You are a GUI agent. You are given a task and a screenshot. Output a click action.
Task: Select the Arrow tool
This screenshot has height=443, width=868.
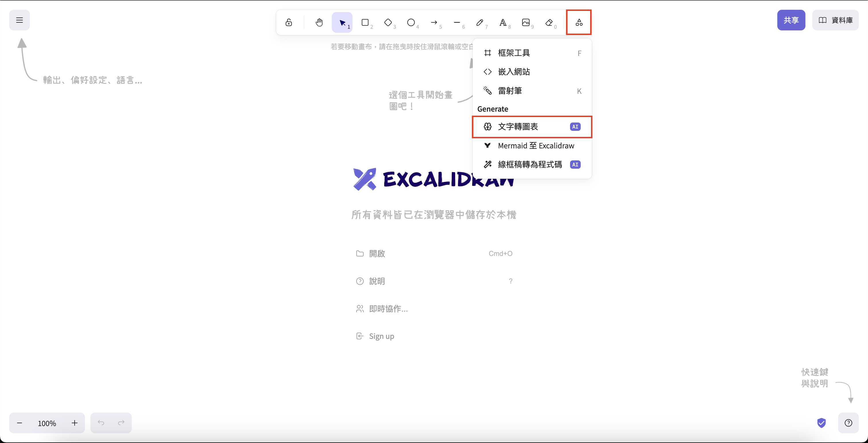[x=434, y=23]
